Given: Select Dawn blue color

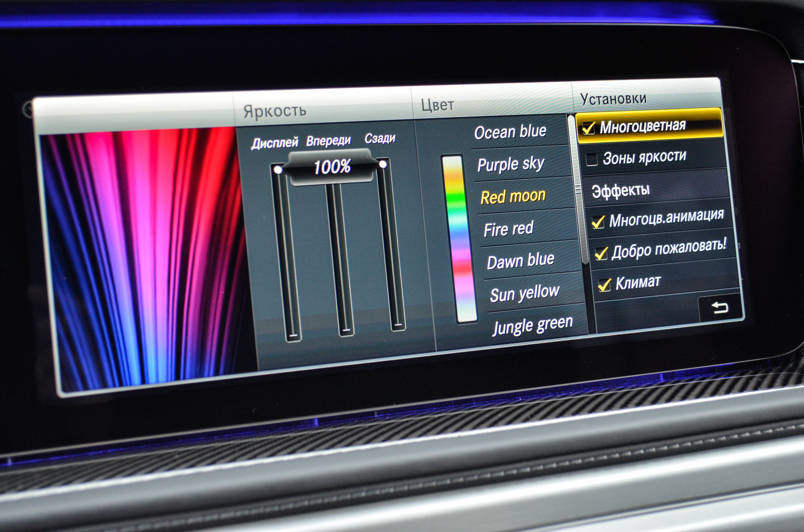Looking at the screenshot, I should (520, 261).
